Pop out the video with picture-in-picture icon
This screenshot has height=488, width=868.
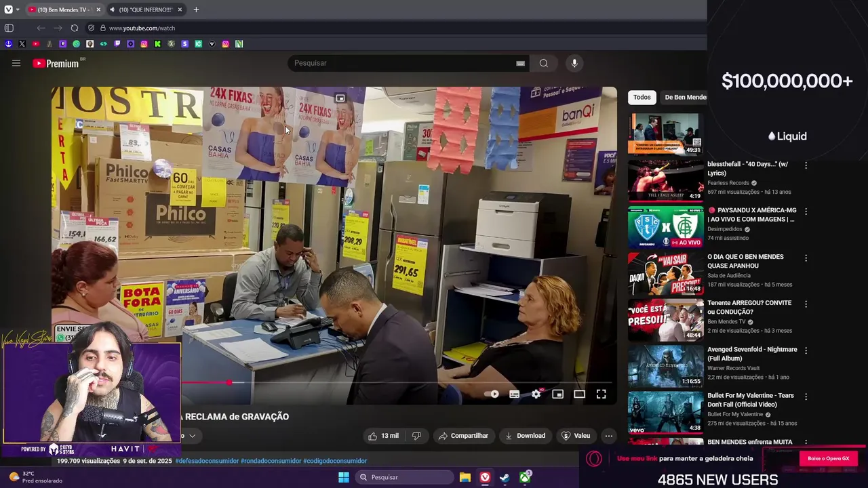point(340,98)
